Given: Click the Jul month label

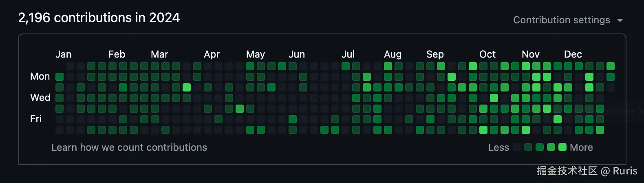Looking at the screenshot, I should pyautogui.click(x=348, y=54).
